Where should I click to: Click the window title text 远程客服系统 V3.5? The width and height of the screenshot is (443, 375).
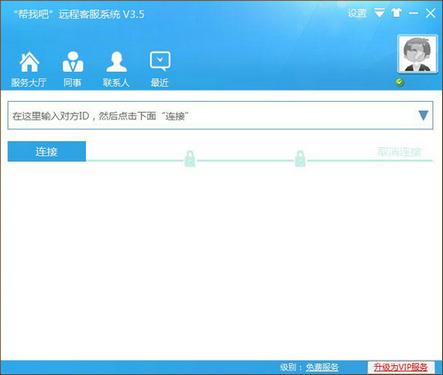(101, 14)
